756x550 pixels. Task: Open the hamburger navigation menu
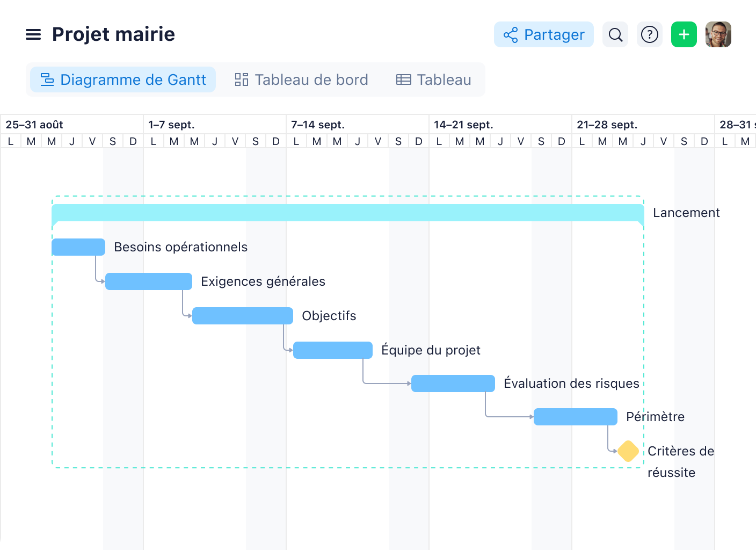[33, 34]
